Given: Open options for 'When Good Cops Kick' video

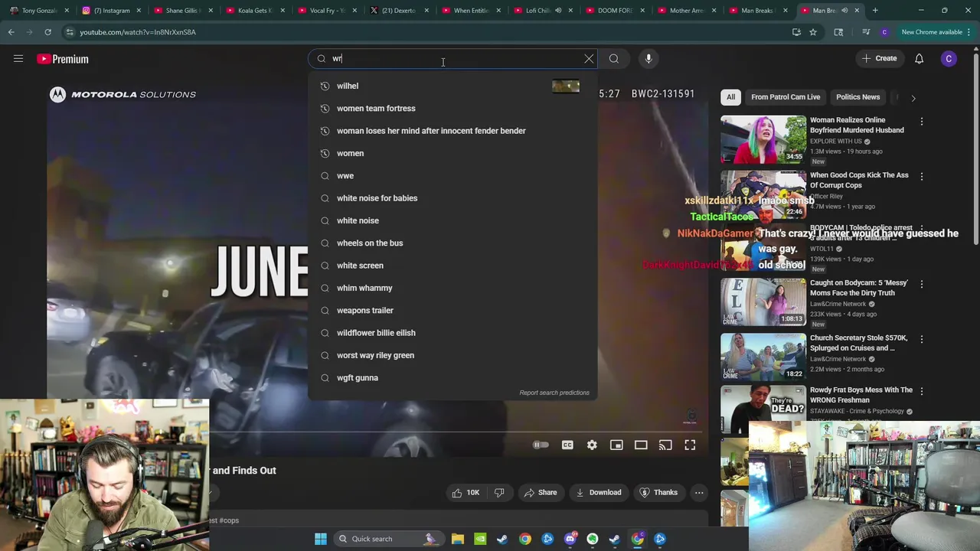Looking at the screenshot, I should pos(922,177).
